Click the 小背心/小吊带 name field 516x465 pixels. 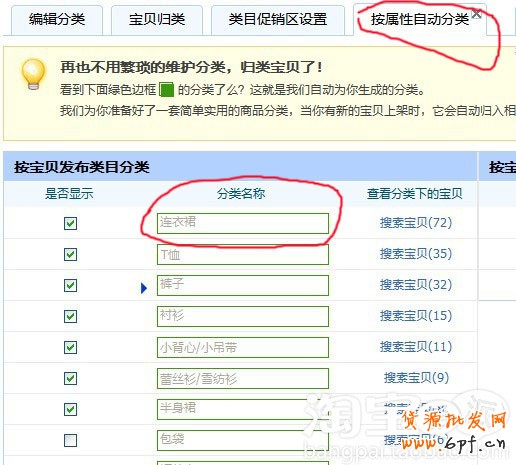243,347
